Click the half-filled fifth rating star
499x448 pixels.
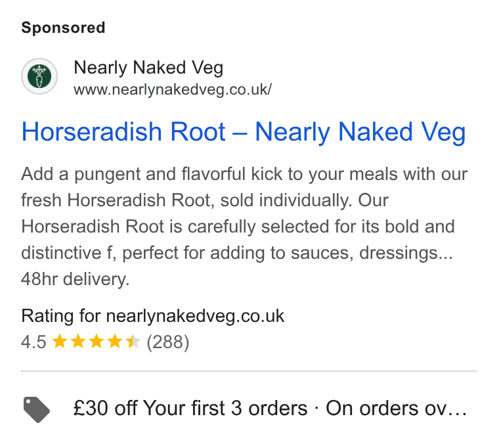coord(133,342)
